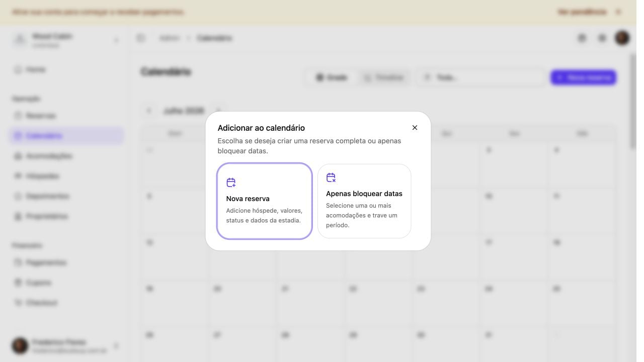Open Acomodações in the sidebar
Image resolution: width=644 pixels, height=362 pixels.
tap(66, 156)
